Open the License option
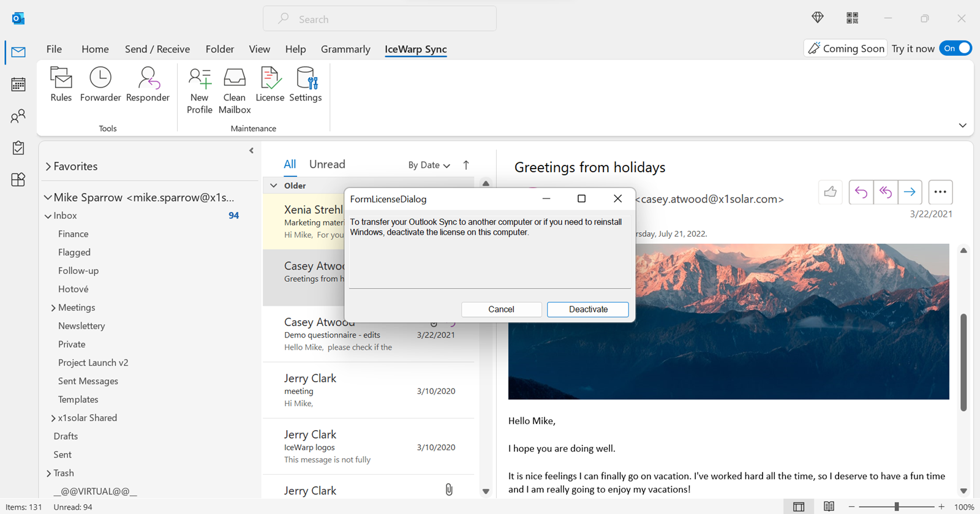Viewport: 980px width, 514px height. pos(270,85)
